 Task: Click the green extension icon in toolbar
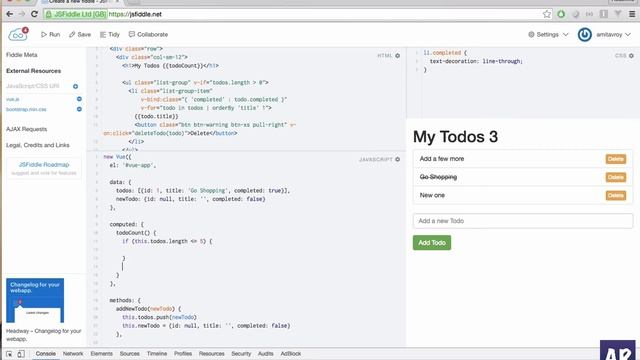coord(561,14)
